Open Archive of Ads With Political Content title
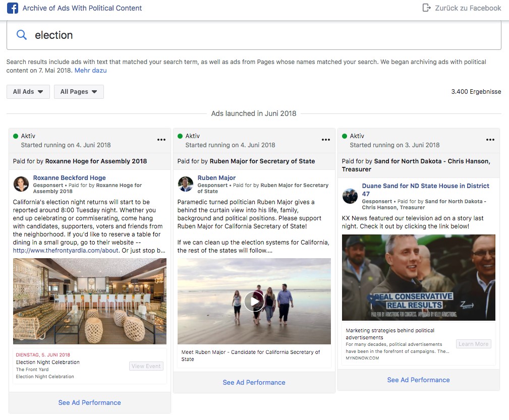 coord(82,8)
